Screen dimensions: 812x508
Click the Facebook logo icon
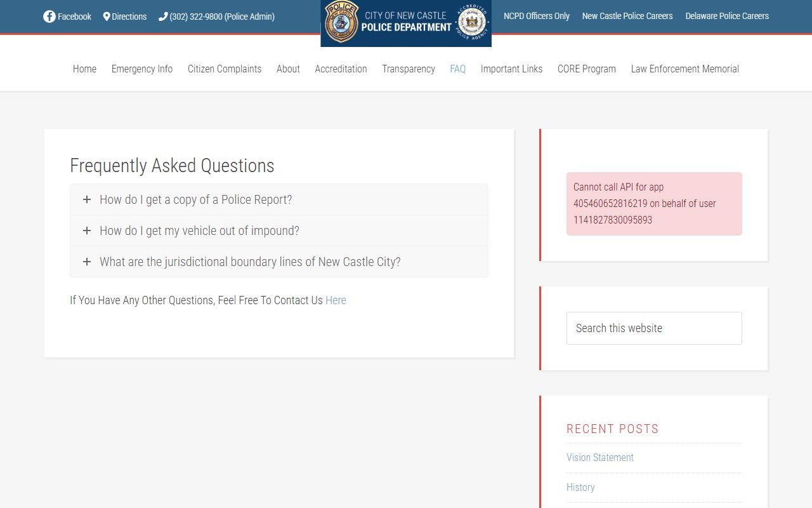click(x=49, y=17)
